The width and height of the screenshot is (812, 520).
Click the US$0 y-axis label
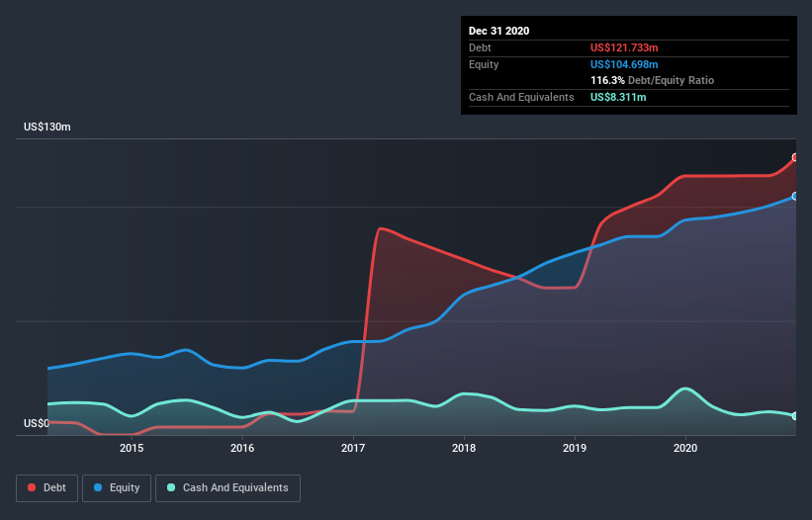[37, 423]
